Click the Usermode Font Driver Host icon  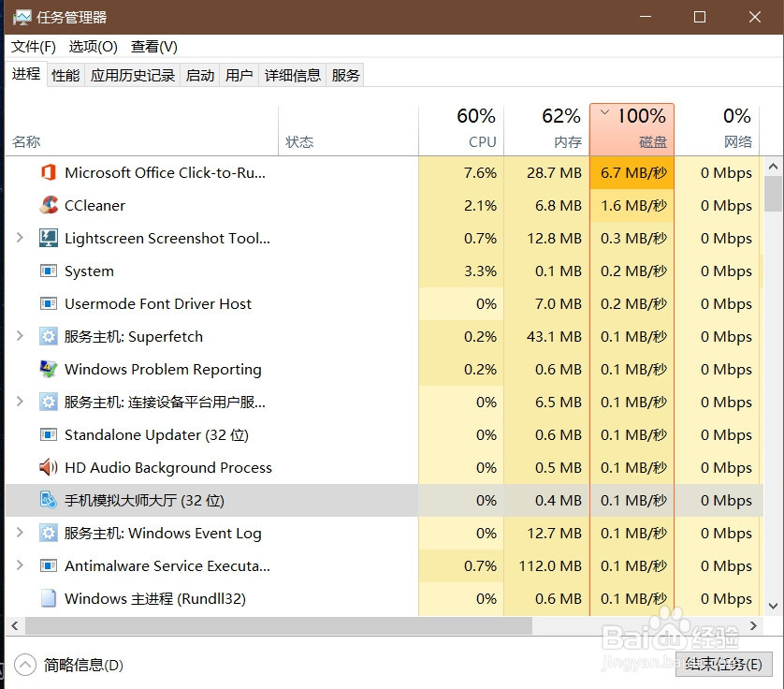coord(49,303)
